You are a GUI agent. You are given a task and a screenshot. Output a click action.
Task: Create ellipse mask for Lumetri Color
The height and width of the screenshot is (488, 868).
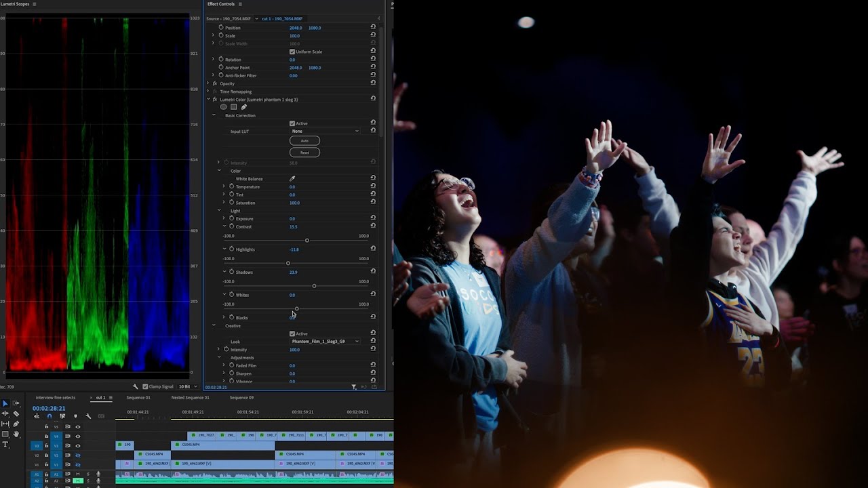coord(223,107)
